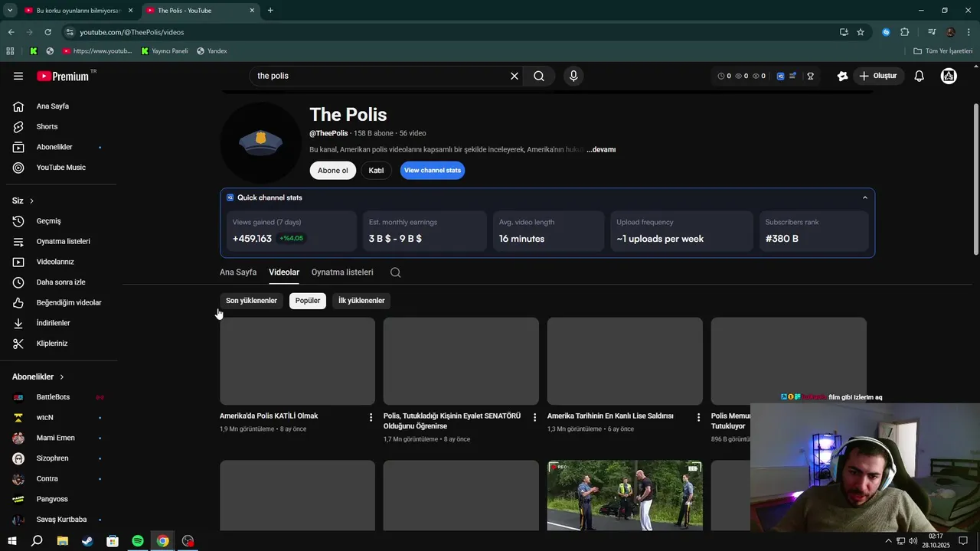980x551 pixels.
Task: Start voice search with the microphone
Action: [x=573, y=76]
